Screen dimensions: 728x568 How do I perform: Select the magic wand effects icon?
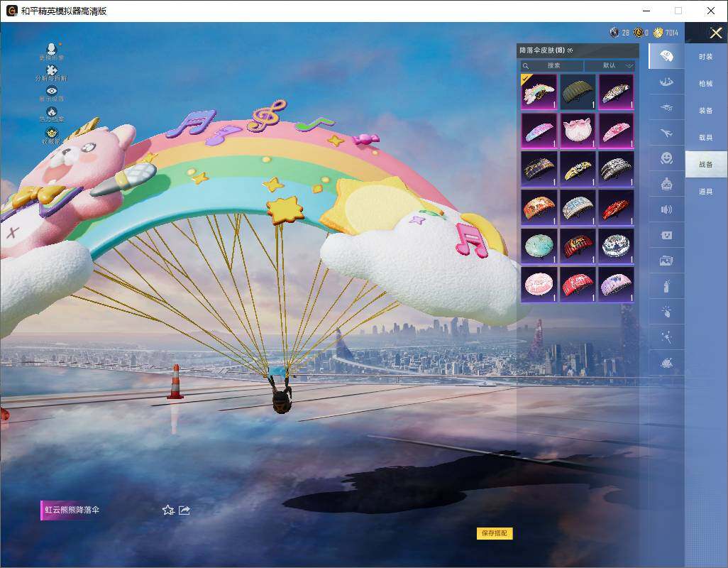(x=666, y=337)
